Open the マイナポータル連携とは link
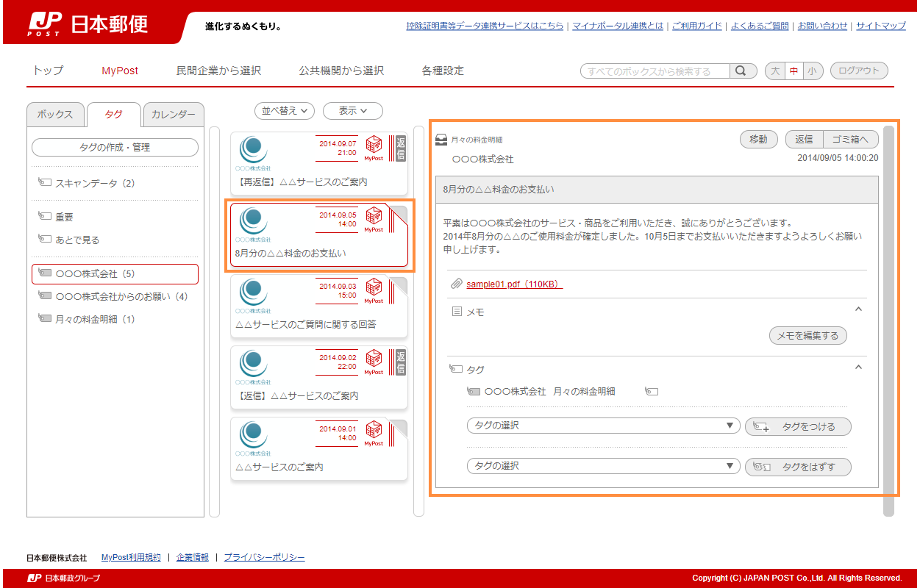This screenshot has width=920, height=588. point(618,26)
